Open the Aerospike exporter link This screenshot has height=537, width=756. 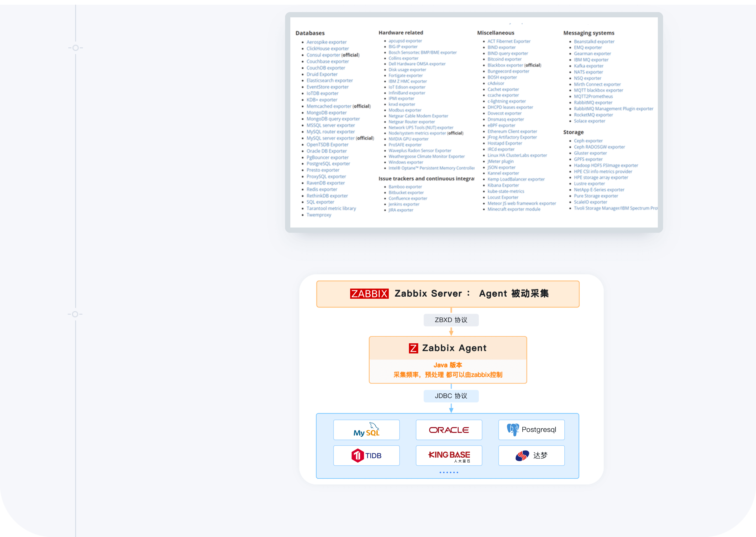tap(327, 42)
